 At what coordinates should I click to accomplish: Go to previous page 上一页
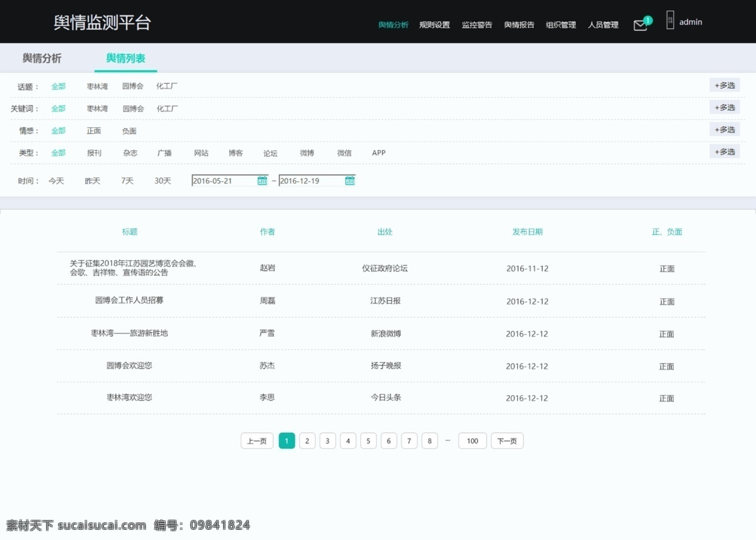coord(257,441)
